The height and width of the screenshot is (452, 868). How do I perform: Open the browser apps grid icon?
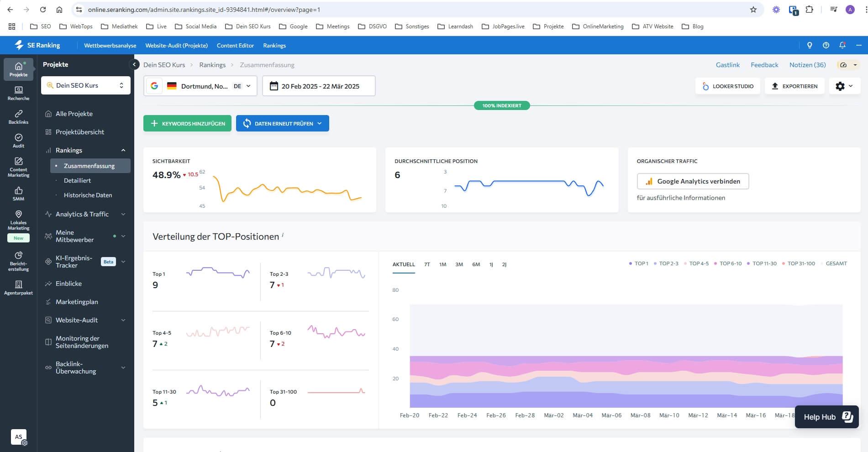click(12, 26)
